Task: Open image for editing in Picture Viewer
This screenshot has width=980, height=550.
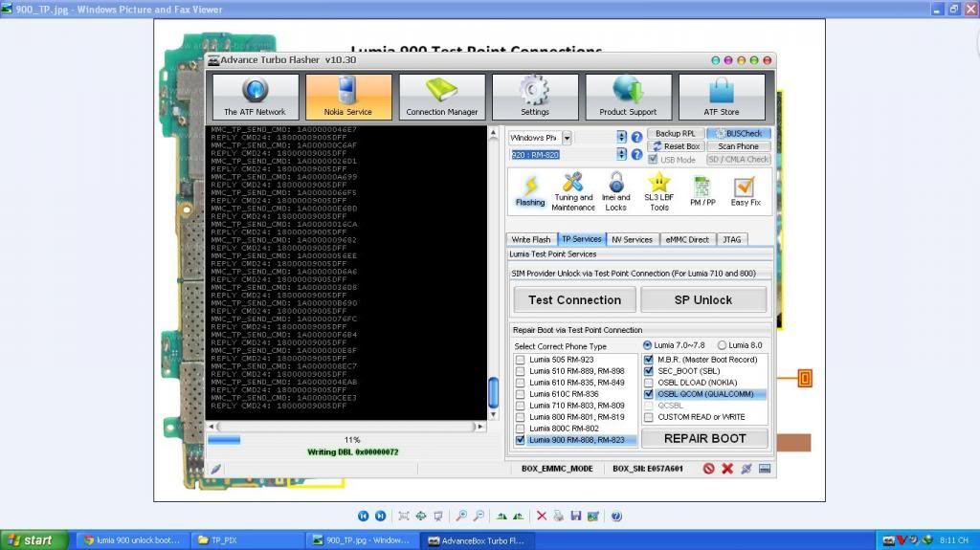Action: pos(593,516)
